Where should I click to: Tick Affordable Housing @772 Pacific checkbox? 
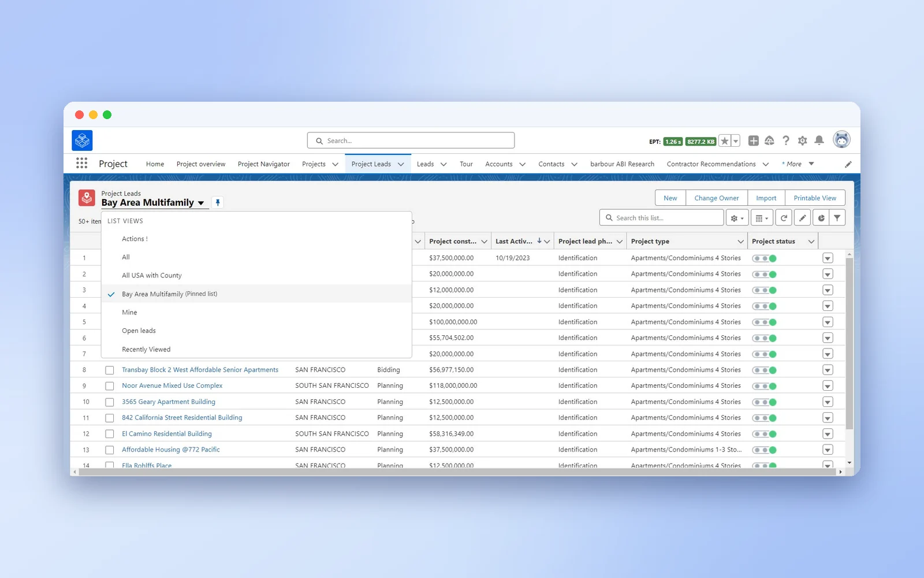pos(109,450)
